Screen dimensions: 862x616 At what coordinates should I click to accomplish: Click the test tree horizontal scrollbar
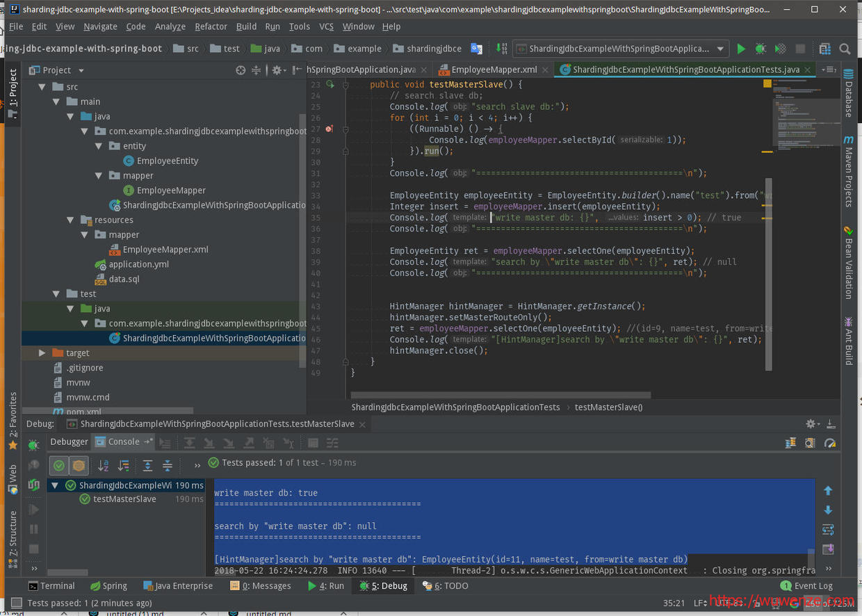coord(67,573)
